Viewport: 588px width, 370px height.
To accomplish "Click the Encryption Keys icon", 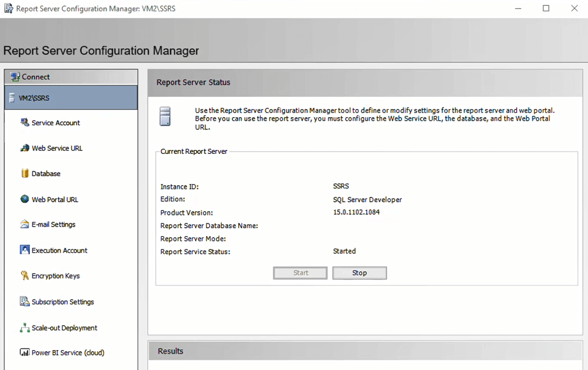I will [25, 276].
